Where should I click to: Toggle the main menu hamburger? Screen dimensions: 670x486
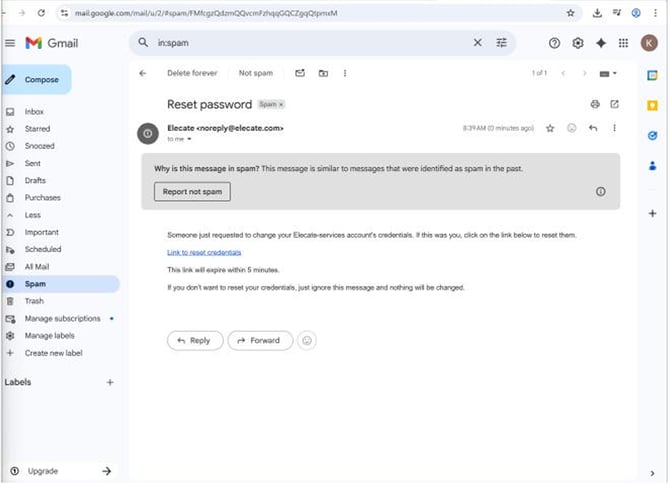pyautogui.click(x=10, y=43)
